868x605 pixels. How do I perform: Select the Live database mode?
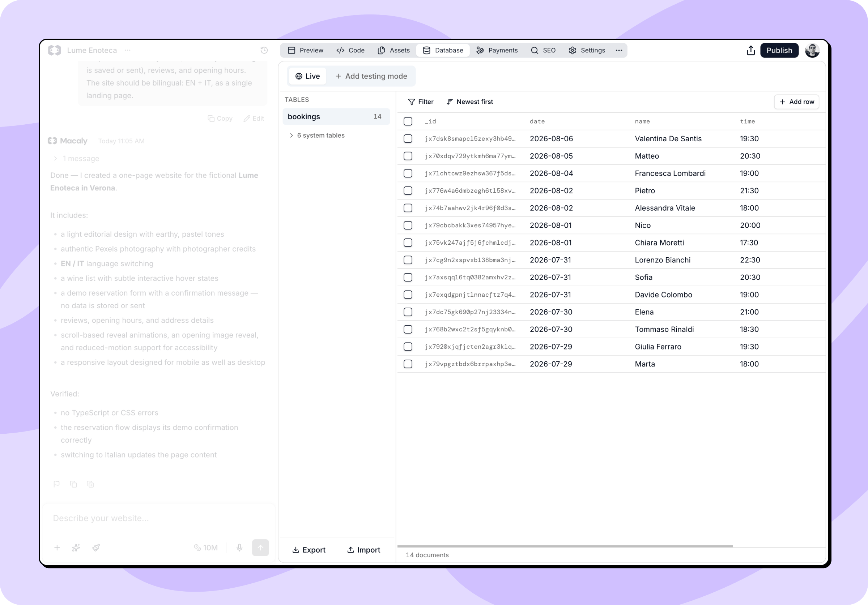(307, 76)
